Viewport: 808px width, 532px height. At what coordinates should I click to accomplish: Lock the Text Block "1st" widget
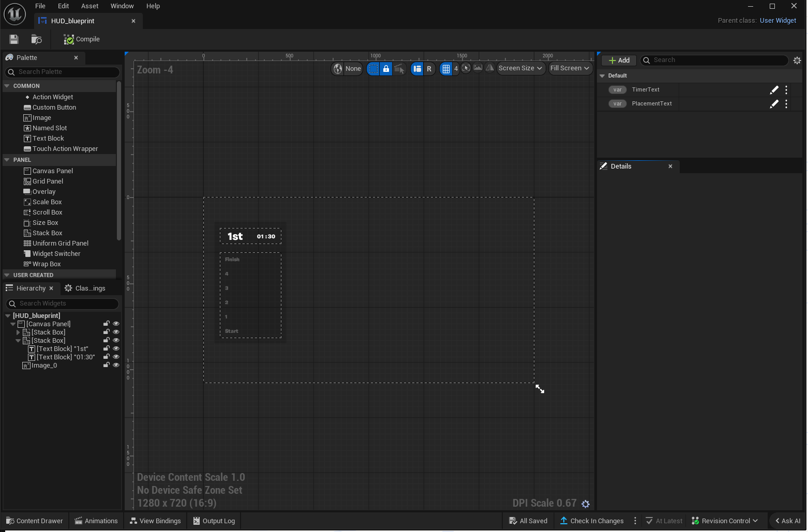point(106,348)
